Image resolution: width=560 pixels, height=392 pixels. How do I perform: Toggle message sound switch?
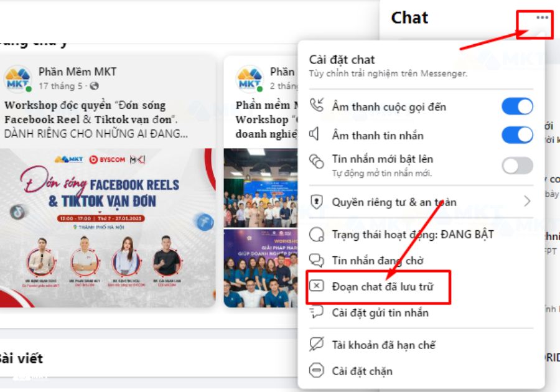coord(517,135)
